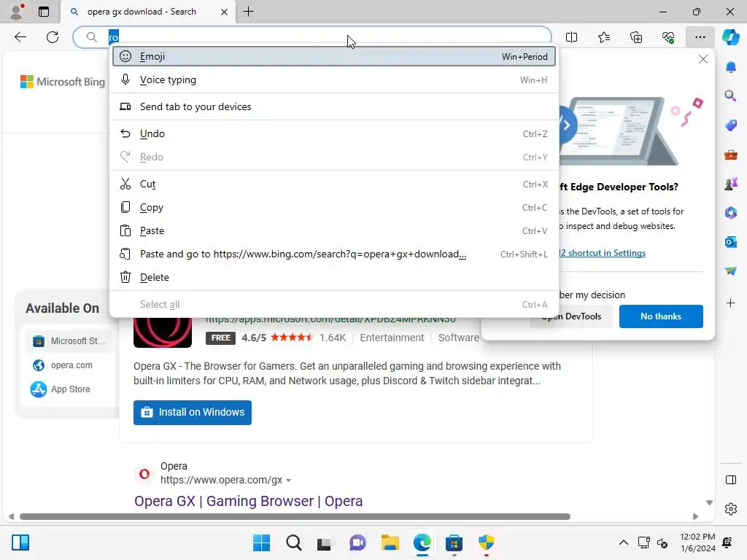Viewport: 747px width, 560px height.
Task: Open the Chat app from taskbar
Action: (x=357, y=542)
